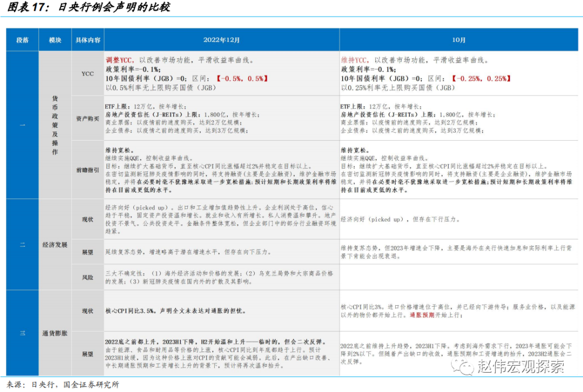Click the 风险 row label under 经济发展

[87, 277]
